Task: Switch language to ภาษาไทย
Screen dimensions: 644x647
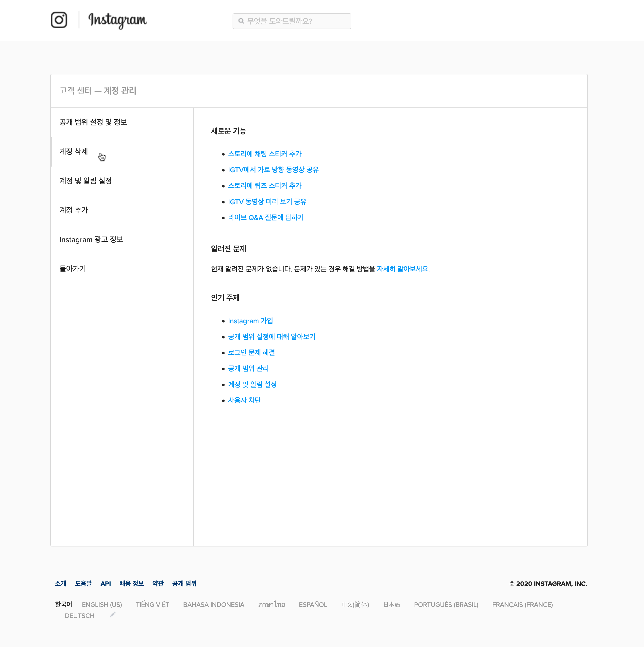Action: point(271,605)
